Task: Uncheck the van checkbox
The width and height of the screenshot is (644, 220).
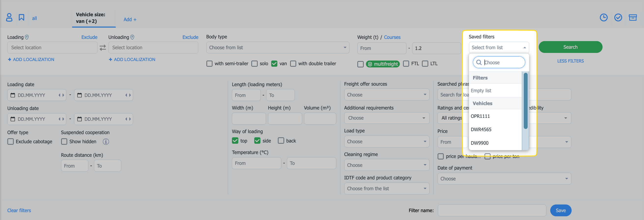Action: click(274, 64)
